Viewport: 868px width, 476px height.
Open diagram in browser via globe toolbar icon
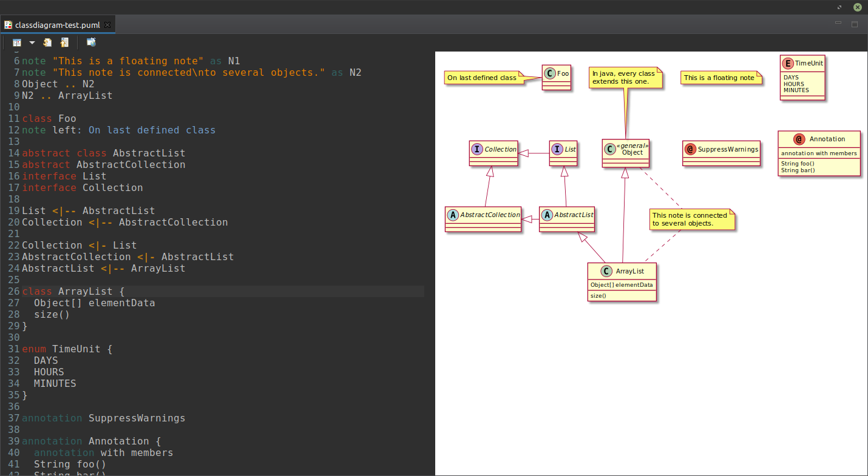pyautogui.click(x=91, y=42)
